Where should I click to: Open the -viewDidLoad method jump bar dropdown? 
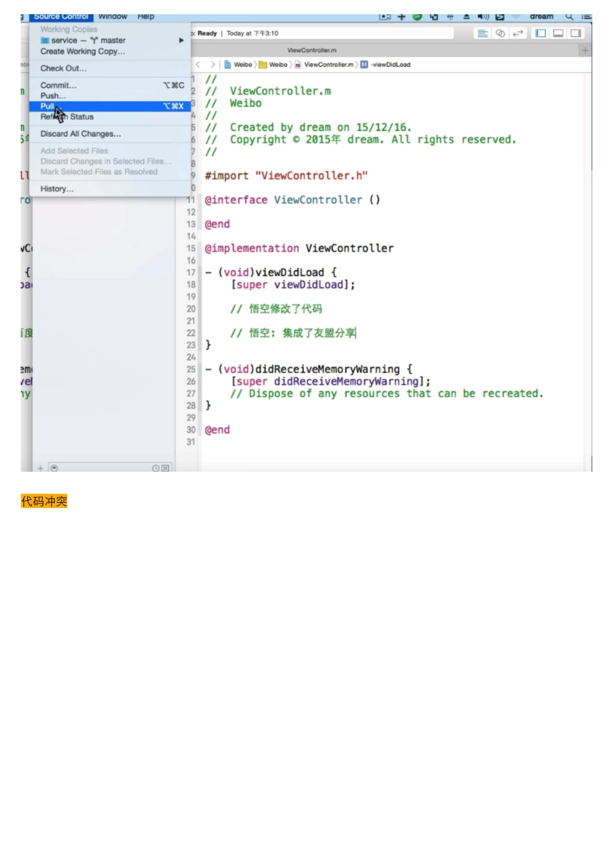pos(390,65)
